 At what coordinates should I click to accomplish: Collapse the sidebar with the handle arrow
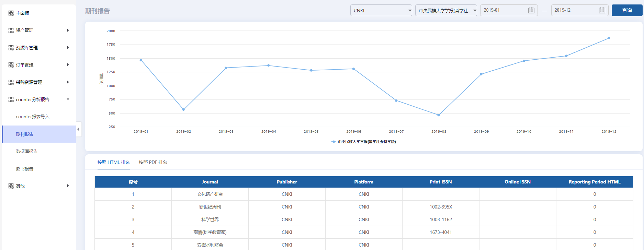coord(78,129)
